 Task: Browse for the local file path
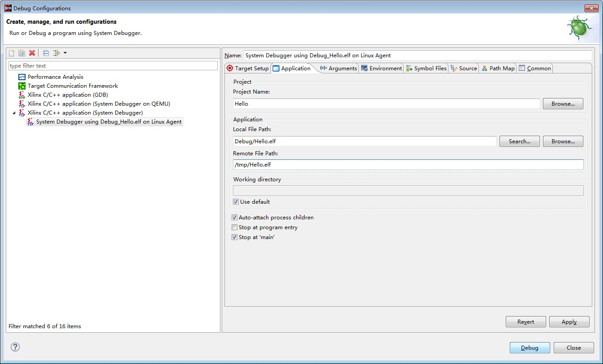563,141
